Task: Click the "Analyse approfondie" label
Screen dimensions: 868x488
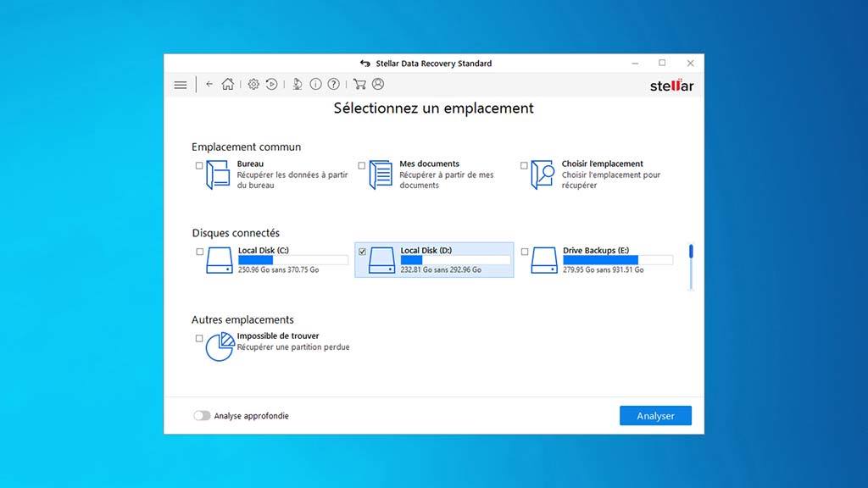Action: coord(251,416)
